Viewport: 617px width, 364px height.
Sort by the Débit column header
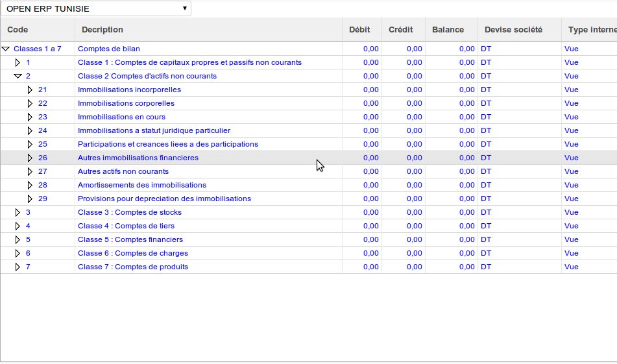tap(360, 30)
